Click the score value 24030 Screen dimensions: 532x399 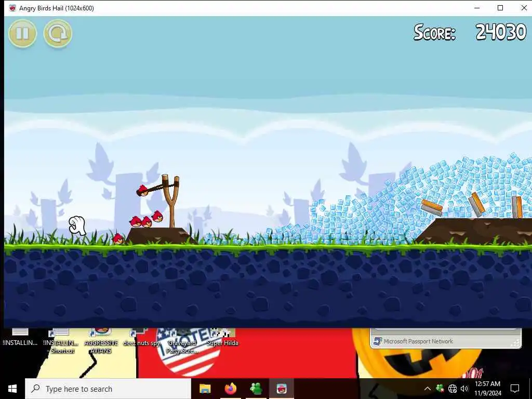[x=501, y=32]
